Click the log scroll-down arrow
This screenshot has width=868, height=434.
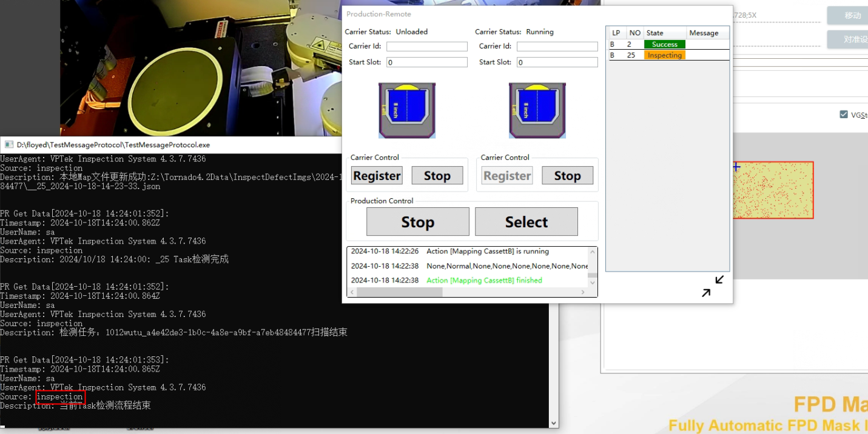(x=593, y=282)
